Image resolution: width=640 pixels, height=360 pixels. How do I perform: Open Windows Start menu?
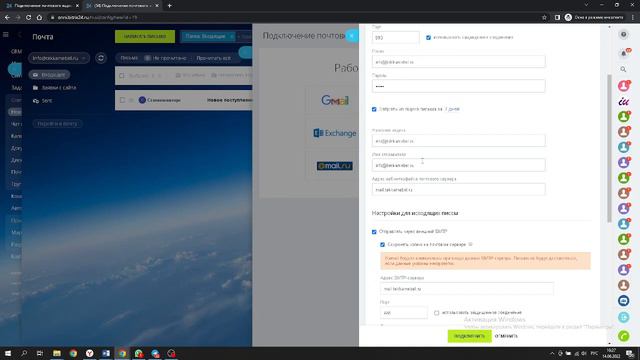point(8,353)
